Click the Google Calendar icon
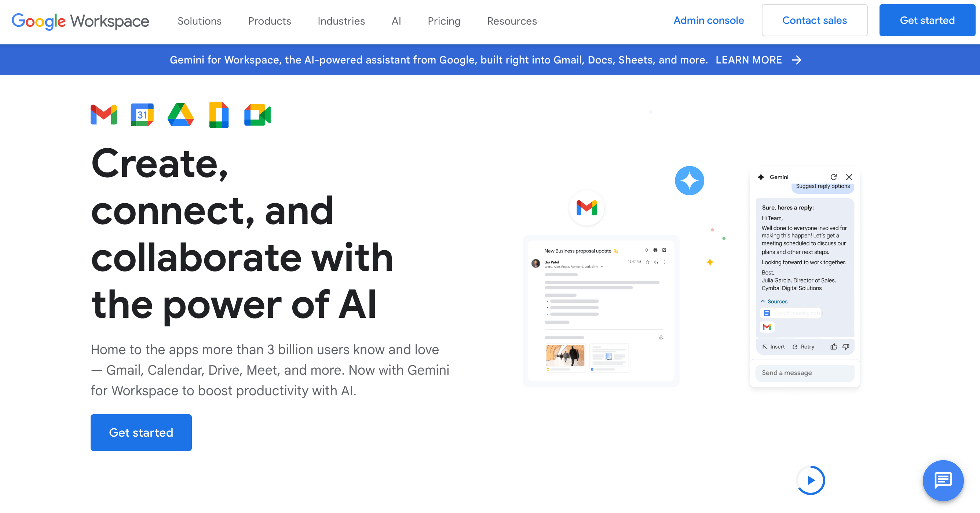 [142, 114]
